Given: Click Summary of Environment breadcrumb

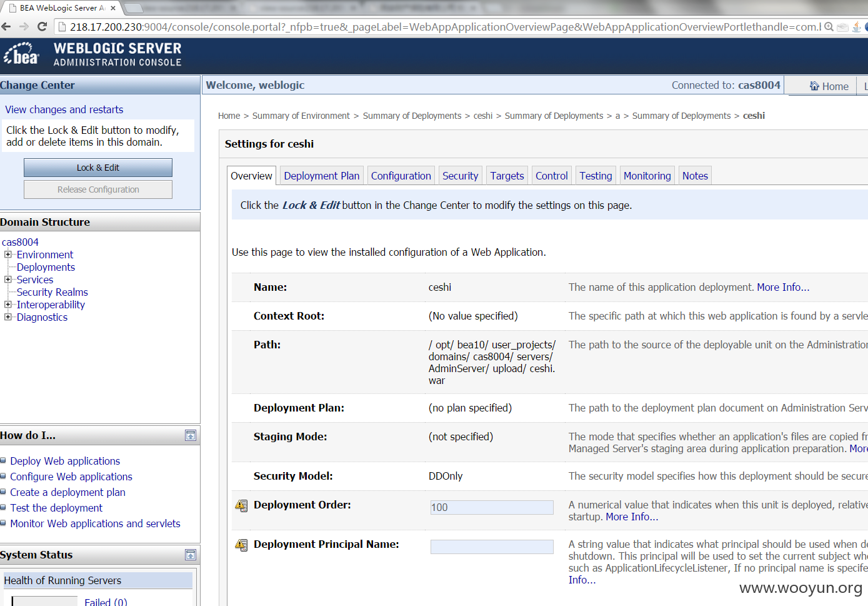Looking at the screenshot, I should coord(301,116).
